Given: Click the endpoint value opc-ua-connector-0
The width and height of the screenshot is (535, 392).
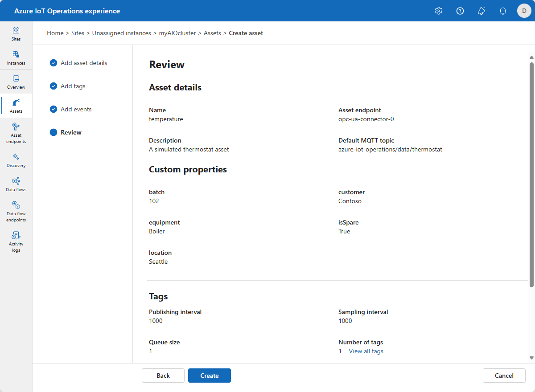Looking at the screenshot, I should (x=366, y=119).
